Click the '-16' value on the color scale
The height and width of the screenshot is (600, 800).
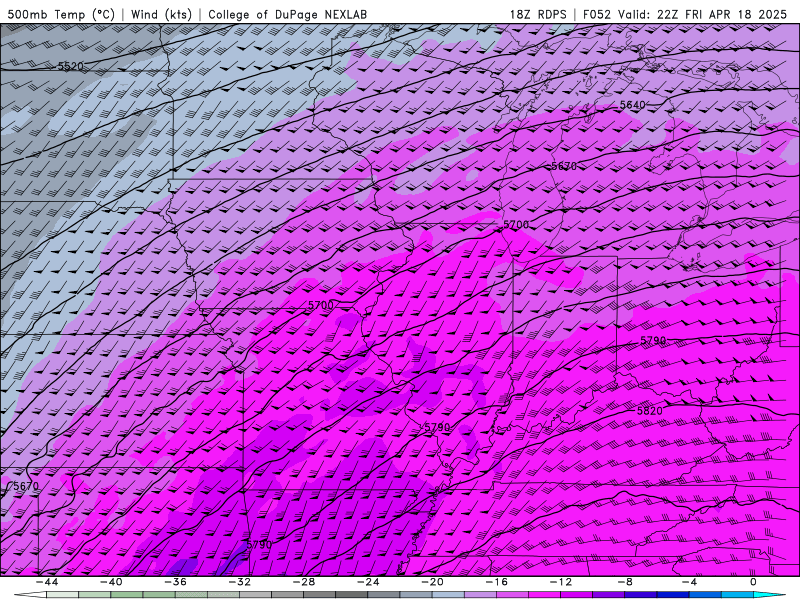tap(496, 582)
